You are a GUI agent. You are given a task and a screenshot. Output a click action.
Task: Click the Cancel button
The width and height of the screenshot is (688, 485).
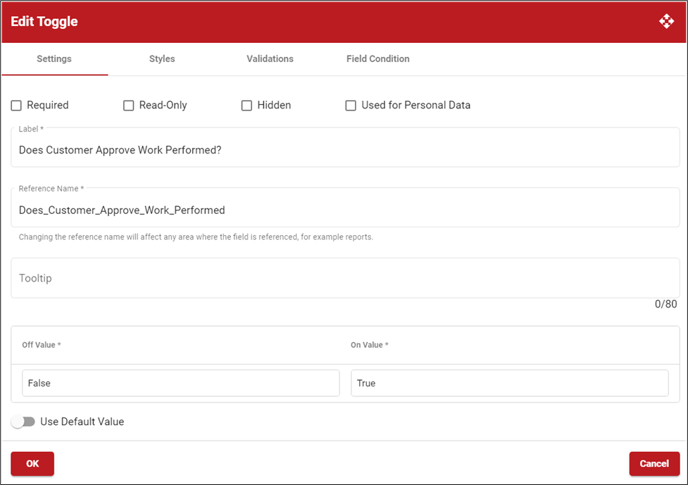(654, 463)
